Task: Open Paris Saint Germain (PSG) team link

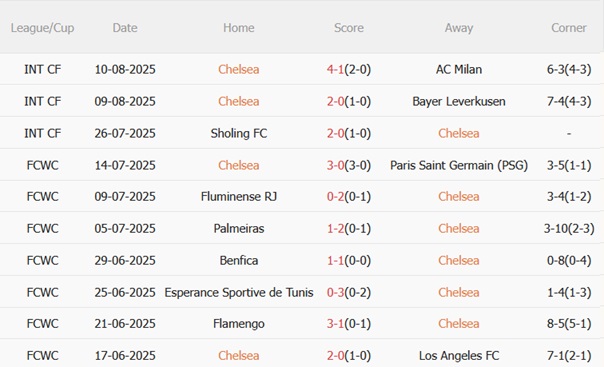Action: pos(459,165)
